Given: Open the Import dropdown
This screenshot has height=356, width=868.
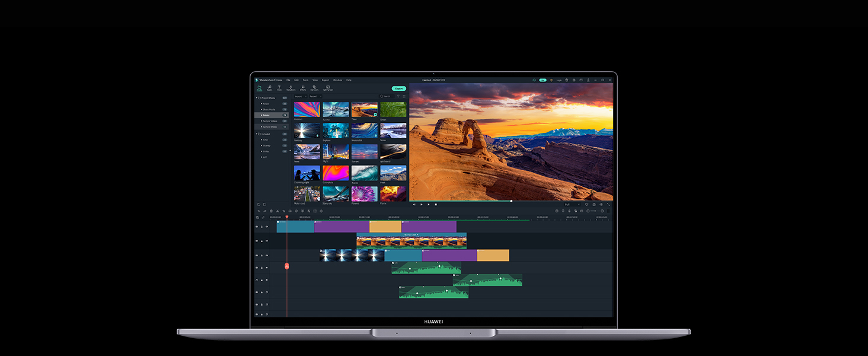Looking at the screenshot, I should 301,97.
